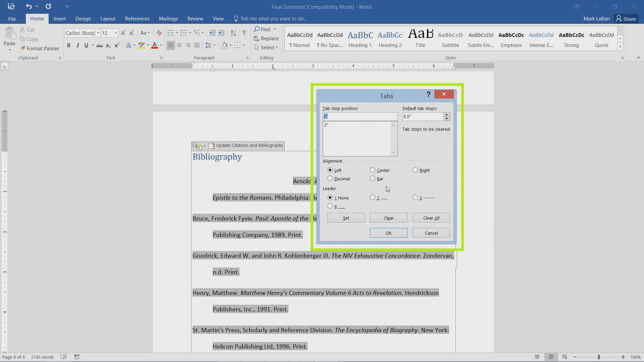
Task: Select the Leader option 1 None
Action: pyautogui.click(x=330, y=197)
